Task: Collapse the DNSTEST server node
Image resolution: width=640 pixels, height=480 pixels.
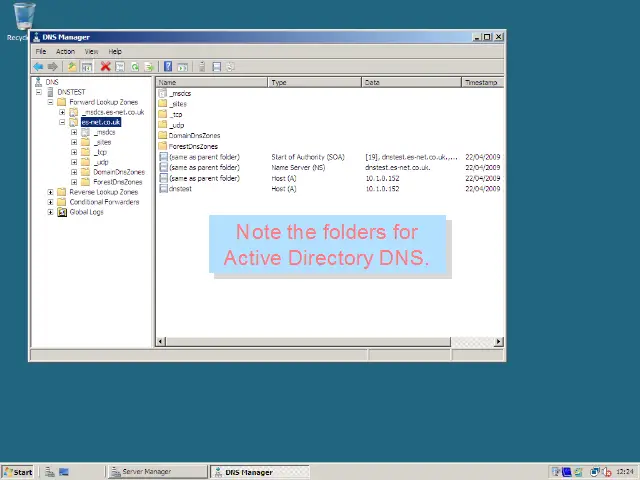Action: pos(39,92)
